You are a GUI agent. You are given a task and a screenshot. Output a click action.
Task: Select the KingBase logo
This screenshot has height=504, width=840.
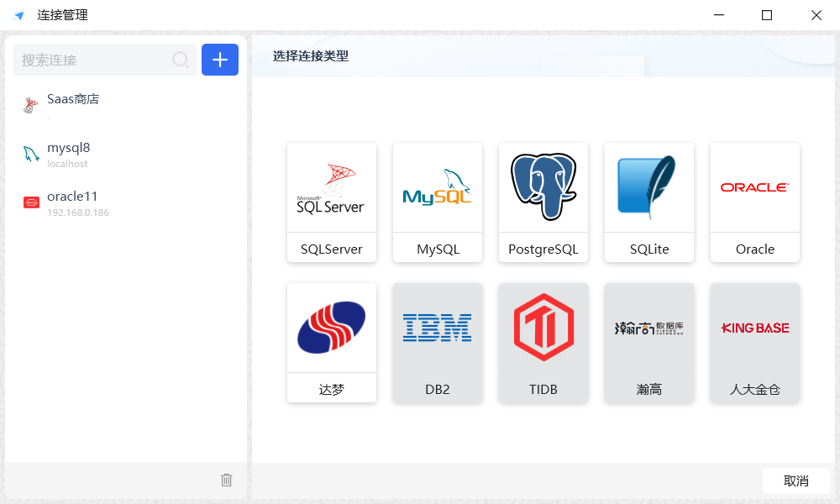click(x=755, y=328)
